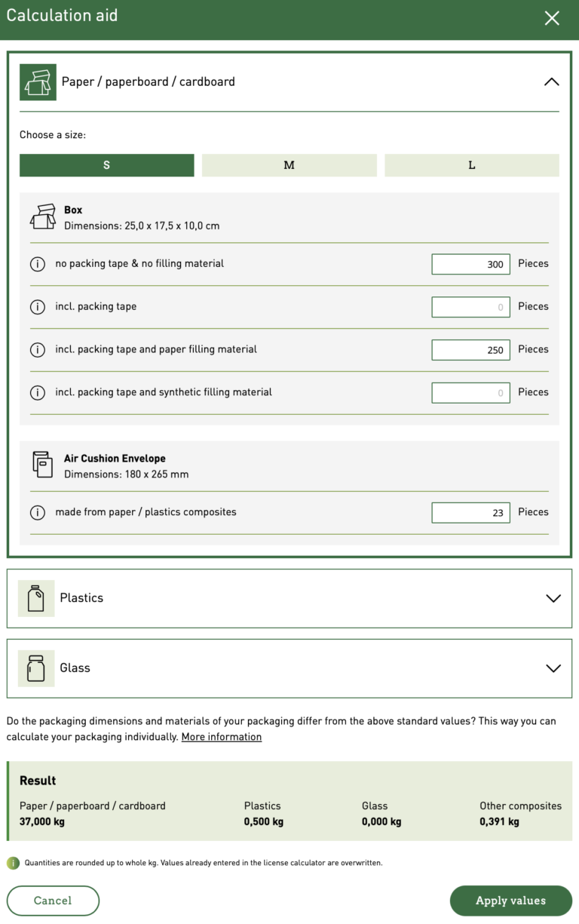Click info icon for no packing tape row

(37, 264)
